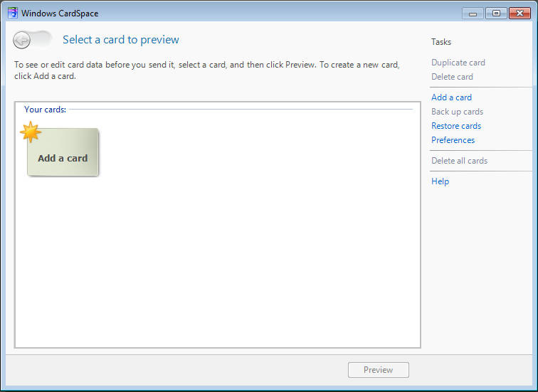
Task: Click the 'Select a card to preview' heading
Action: pyautogui.click(x=121, y=40)
